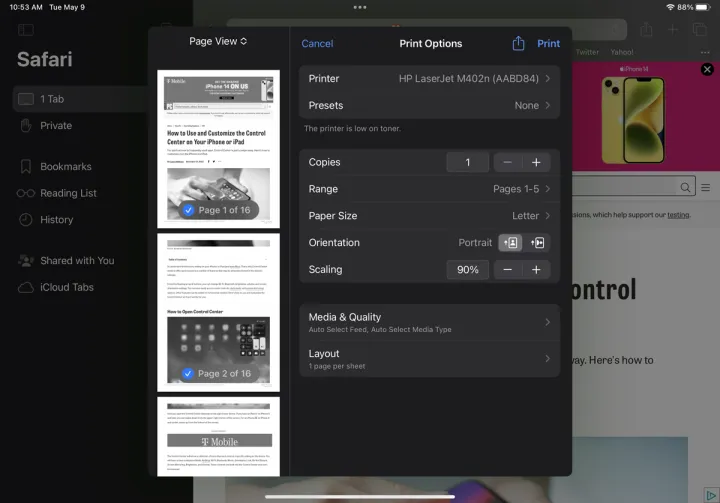Viewport: 720px width, 503px height.
Task: Close the iPhone 14 advertisement
Action: (x=707, y=70)
